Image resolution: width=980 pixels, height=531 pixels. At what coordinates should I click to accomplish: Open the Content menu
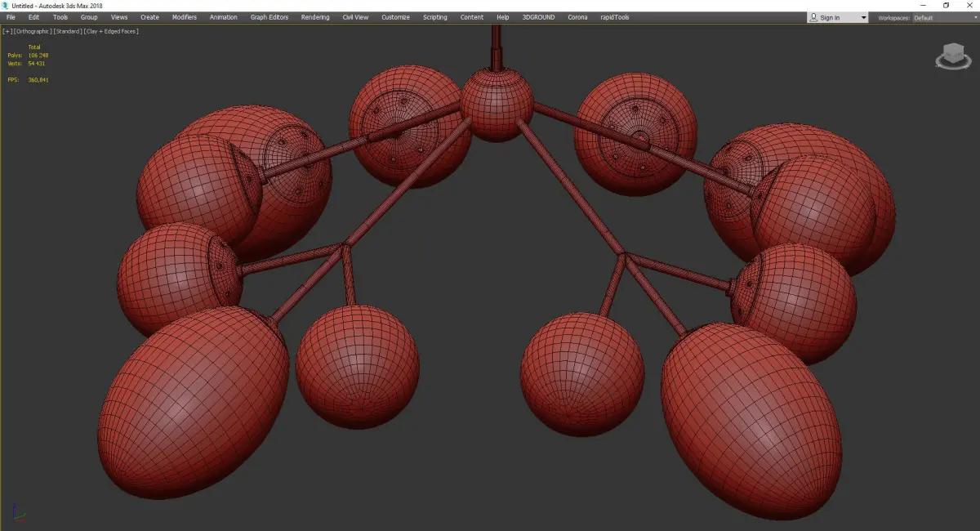pos(471,17)
